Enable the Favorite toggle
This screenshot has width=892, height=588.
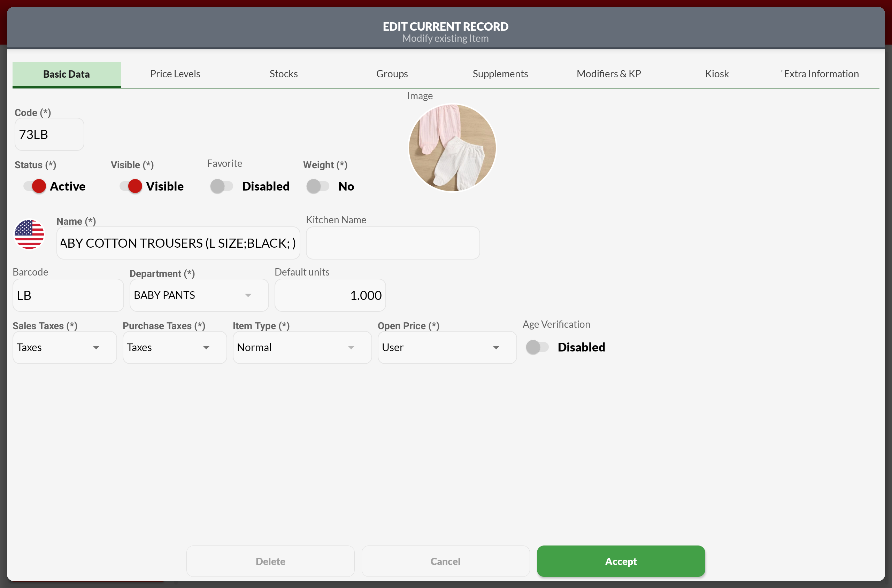click(x=221, y=186)
